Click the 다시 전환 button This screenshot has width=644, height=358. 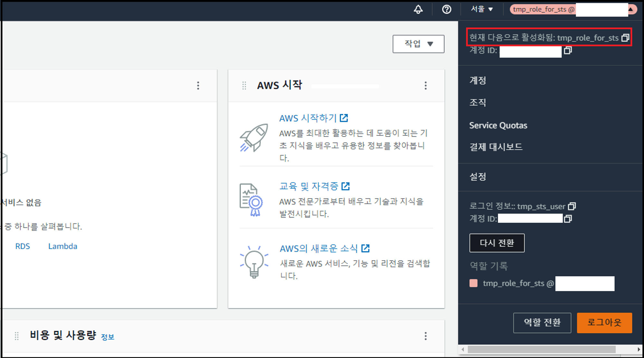(x=497, y=243)
